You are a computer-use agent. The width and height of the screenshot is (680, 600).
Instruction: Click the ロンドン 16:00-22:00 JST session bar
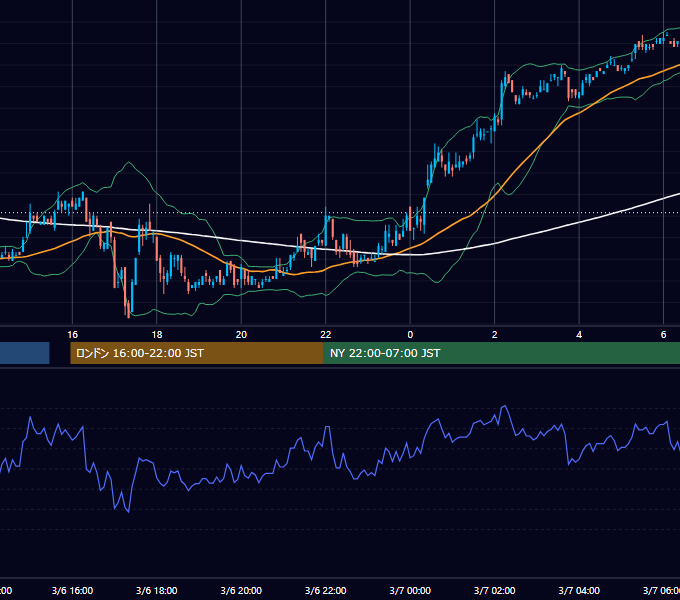(x=197, y=353)
